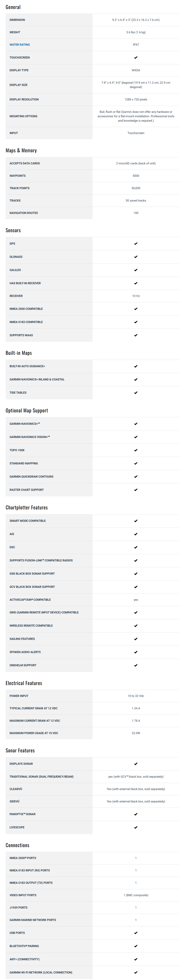The height and width of the screenshot is (980, 180).
Task: Click the Garmin Marine Network Ports value
Action: pos(136,920)
